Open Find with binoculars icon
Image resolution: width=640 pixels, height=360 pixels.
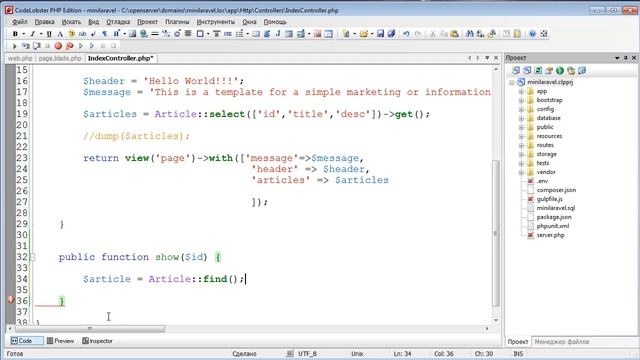pos(469,34)
